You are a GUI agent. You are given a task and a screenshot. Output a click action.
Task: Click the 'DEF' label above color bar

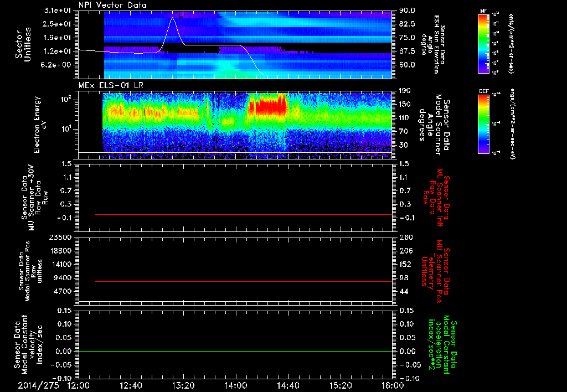point(483,91)
